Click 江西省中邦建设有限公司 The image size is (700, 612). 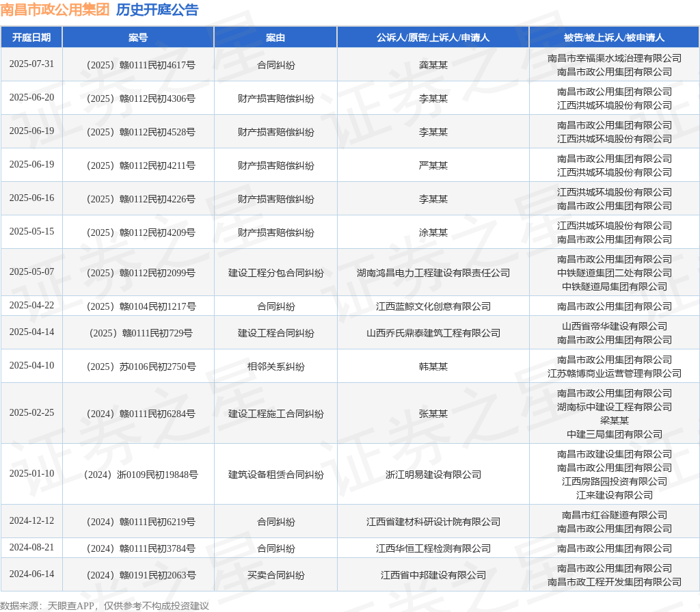pyautogui.click(x=433, y=575)
